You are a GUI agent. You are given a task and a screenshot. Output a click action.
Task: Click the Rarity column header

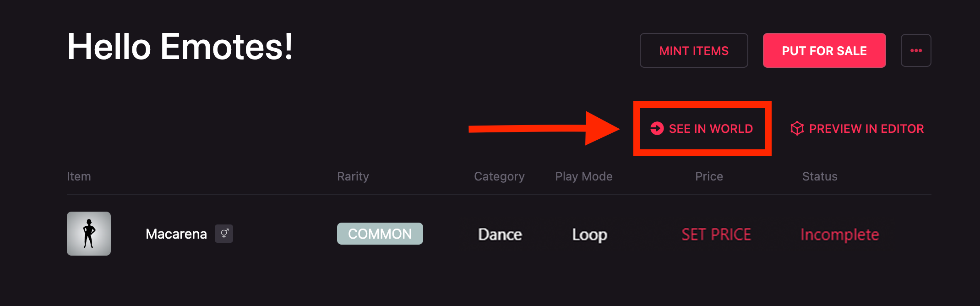(353, 176)
